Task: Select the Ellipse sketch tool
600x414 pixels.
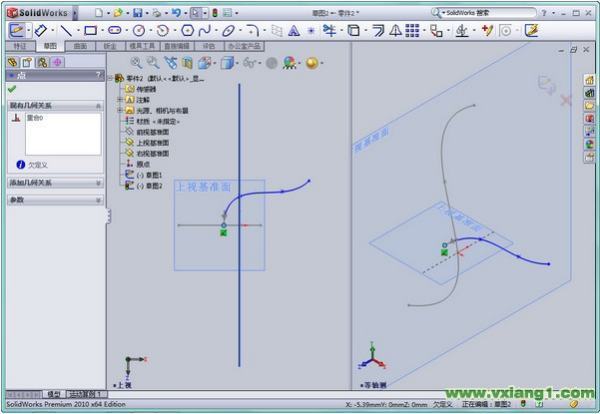Action: tap(228, 31)
